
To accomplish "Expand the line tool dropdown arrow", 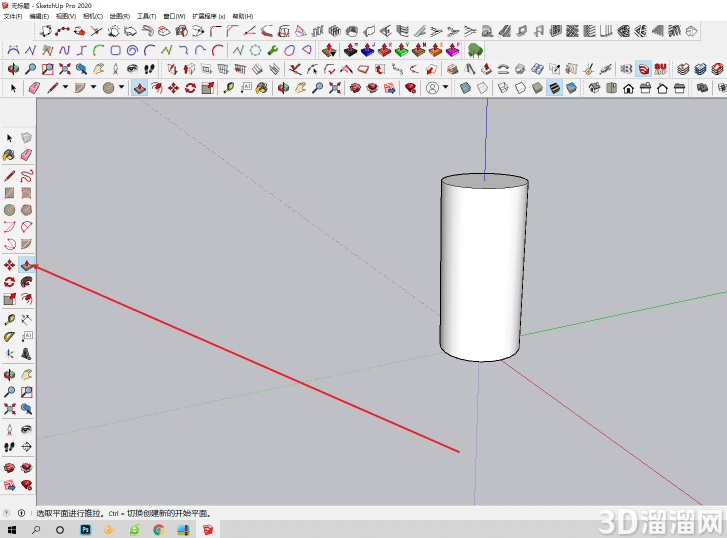I will (x=65, y=87).
